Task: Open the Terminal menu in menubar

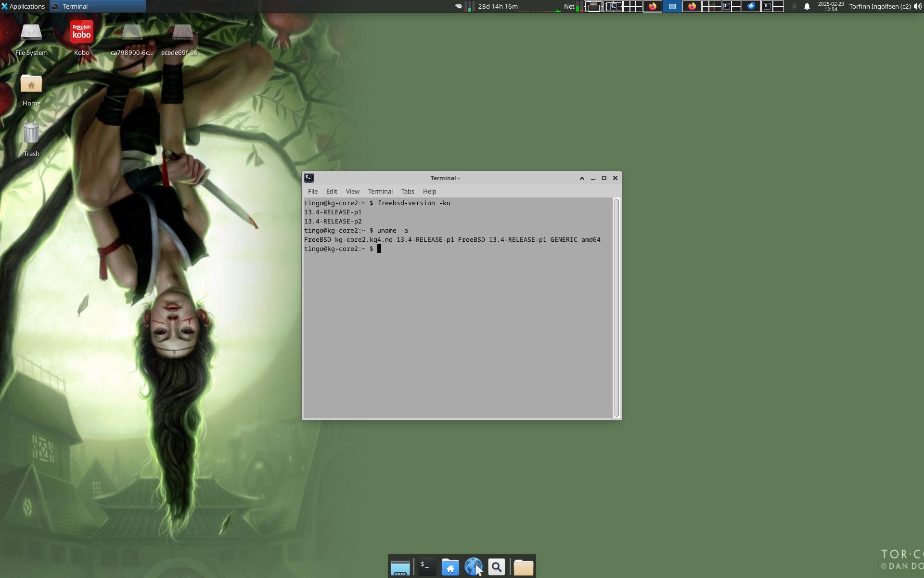Action: pos(380,191)
